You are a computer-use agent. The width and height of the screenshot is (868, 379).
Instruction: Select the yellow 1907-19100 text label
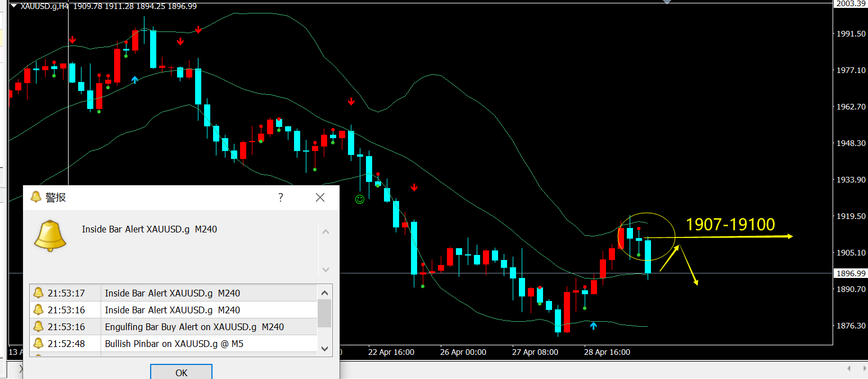(x=730, y=225)
